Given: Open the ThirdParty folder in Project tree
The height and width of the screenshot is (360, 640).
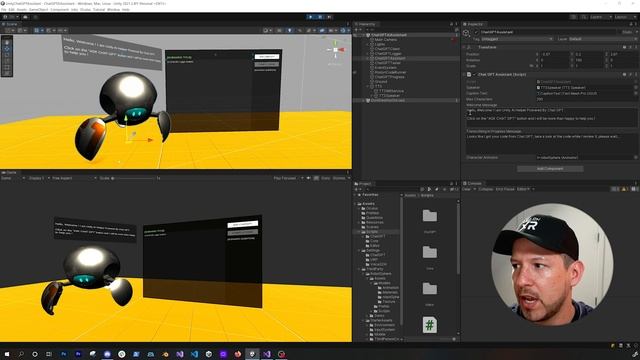Looking at the screenshot, I should click(x=375, y=269).
